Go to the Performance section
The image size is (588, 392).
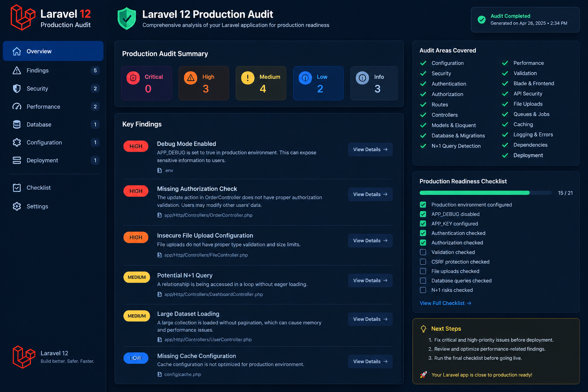tap(53, 106)
